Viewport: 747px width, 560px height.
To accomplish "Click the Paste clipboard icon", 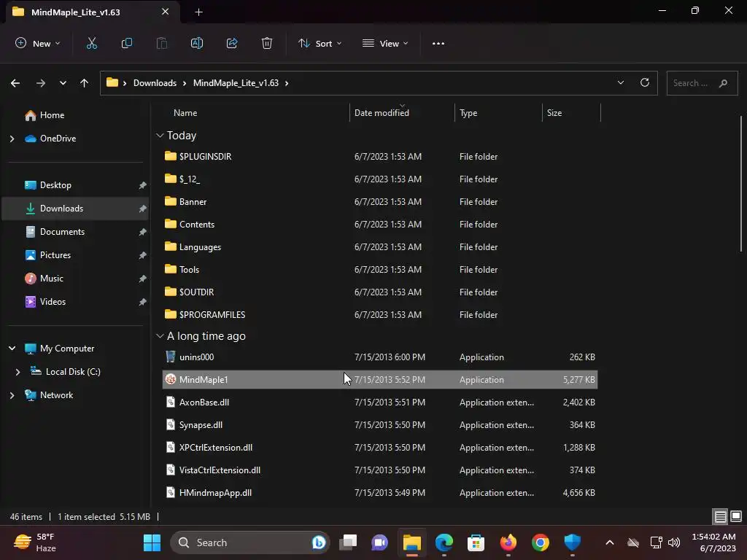I will coord(162,43).
